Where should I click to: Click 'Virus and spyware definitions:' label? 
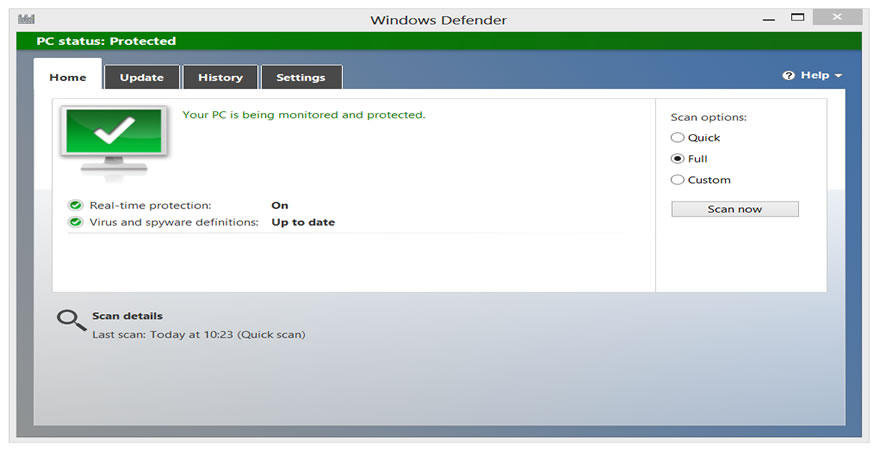point(174,222)
